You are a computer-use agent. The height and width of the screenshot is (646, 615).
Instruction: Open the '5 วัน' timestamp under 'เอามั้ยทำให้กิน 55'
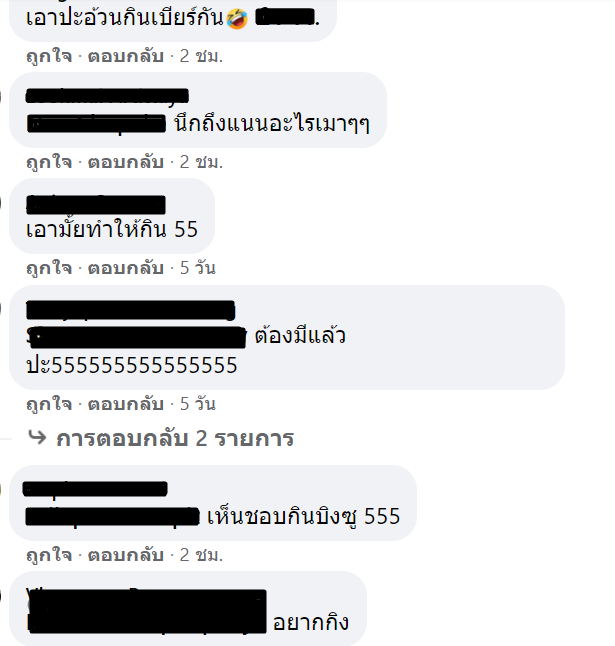click(198, 268)
